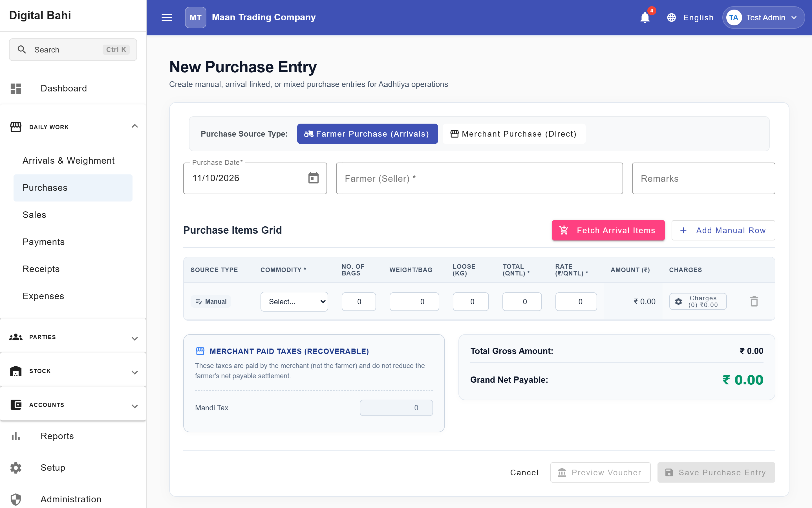
Task: Click the search magnifier icon
Action: [x=22, y=49]
